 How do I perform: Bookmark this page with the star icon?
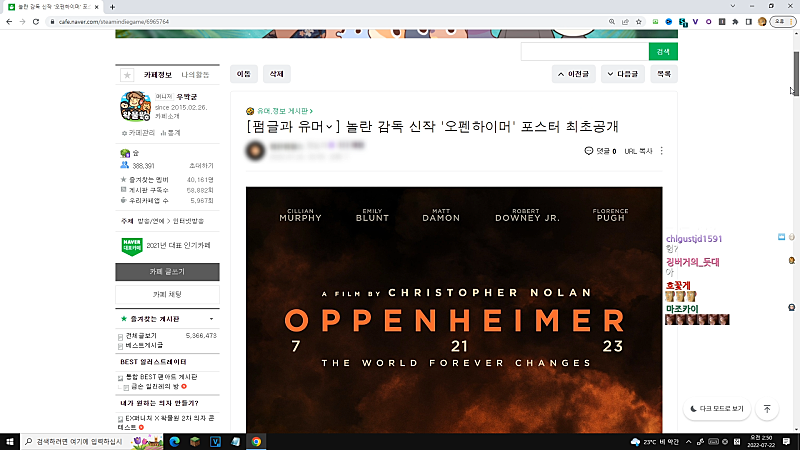(639, 22)
